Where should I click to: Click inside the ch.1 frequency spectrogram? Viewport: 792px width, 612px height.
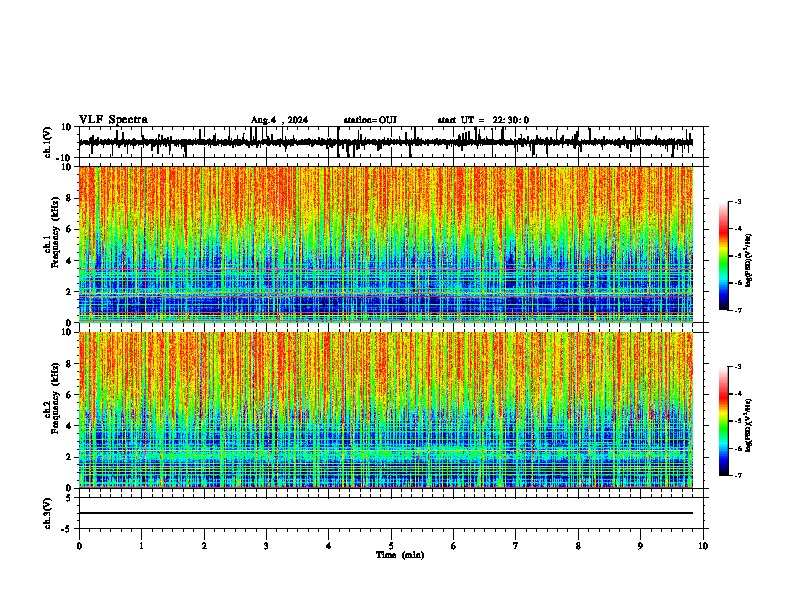coord(386,244)
